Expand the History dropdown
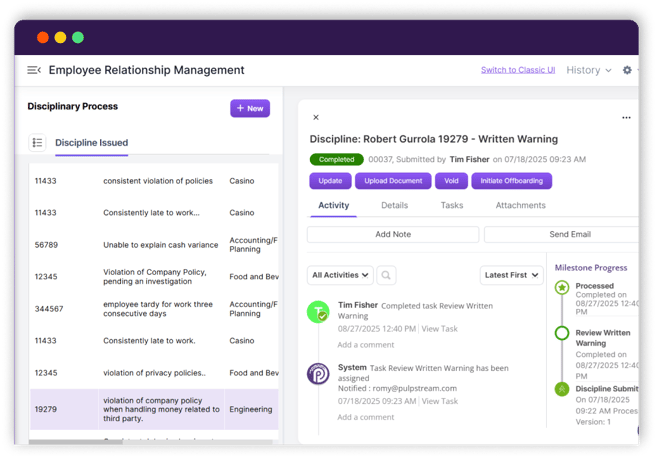 [588, 70]
